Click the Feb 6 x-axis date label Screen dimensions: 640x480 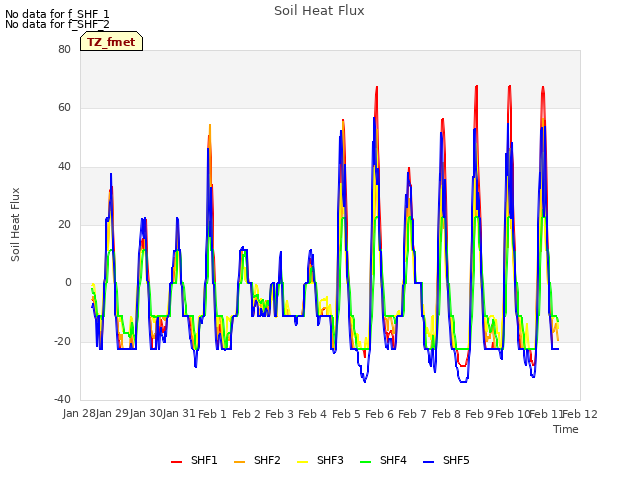pos(379,414)
